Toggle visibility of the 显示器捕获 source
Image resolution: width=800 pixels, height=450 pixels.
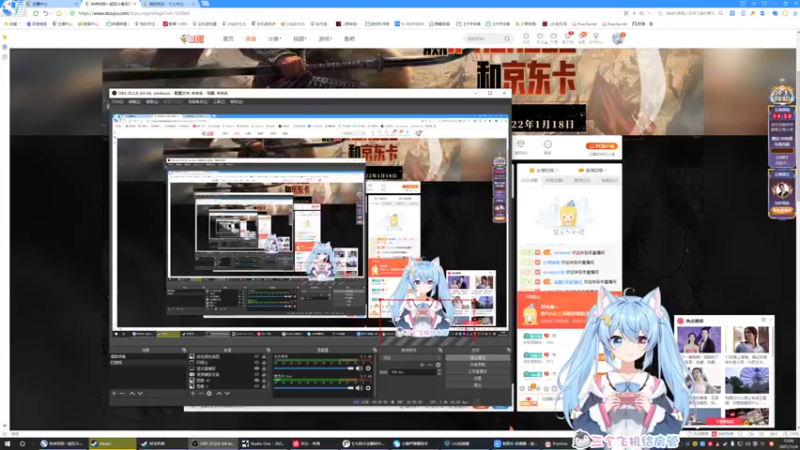(x=257, y=368)
